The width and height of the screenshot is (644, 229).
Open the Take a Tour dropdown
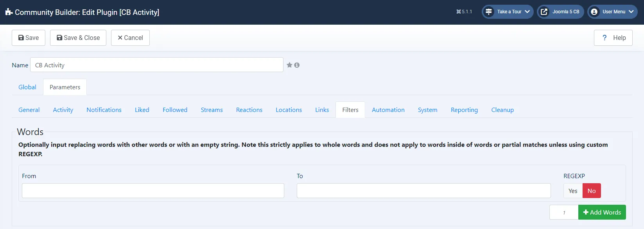point(508,12)
